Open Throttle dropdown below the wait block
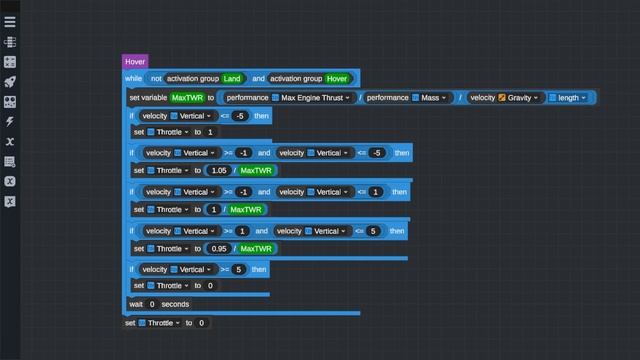 click(159, 323)
